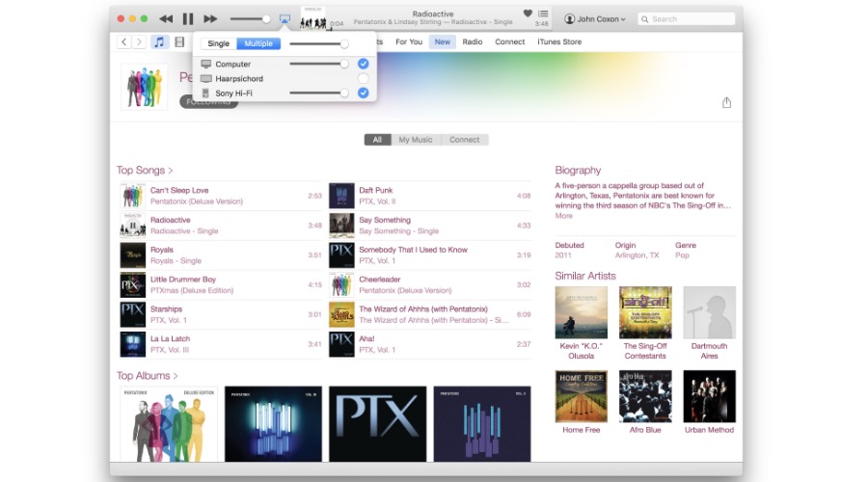This screenshot has width=868, height=482.
Task: Open the AirPlay speaker menu icon
Action: (x=285, y=19)
